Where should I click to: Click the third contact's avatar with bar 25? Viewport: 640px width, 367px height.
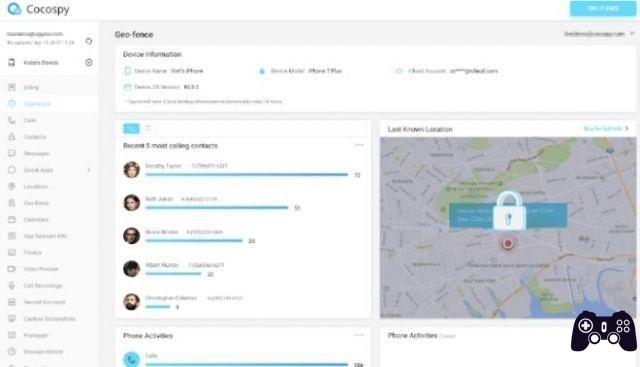(131, 236)
